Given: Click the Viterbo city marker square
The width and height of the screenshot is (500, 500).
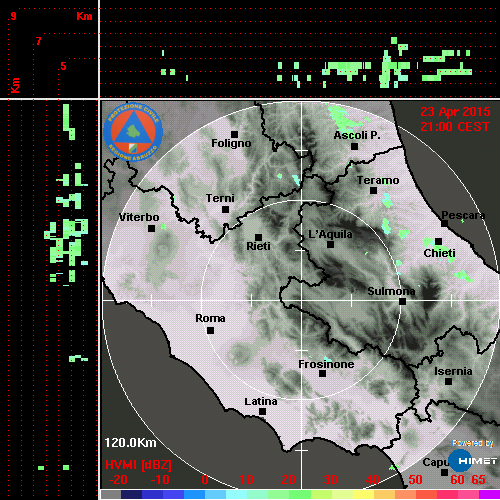Looking at the screenshot, I should pos(151,229).
